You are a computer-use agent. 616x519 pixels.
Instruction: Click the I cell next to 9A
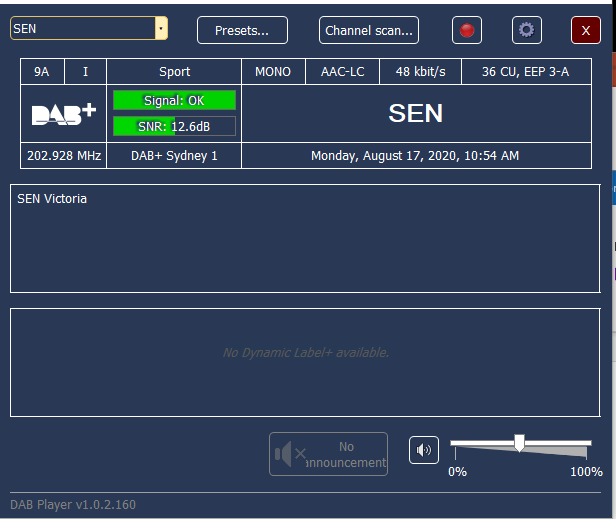click(85, 72)
